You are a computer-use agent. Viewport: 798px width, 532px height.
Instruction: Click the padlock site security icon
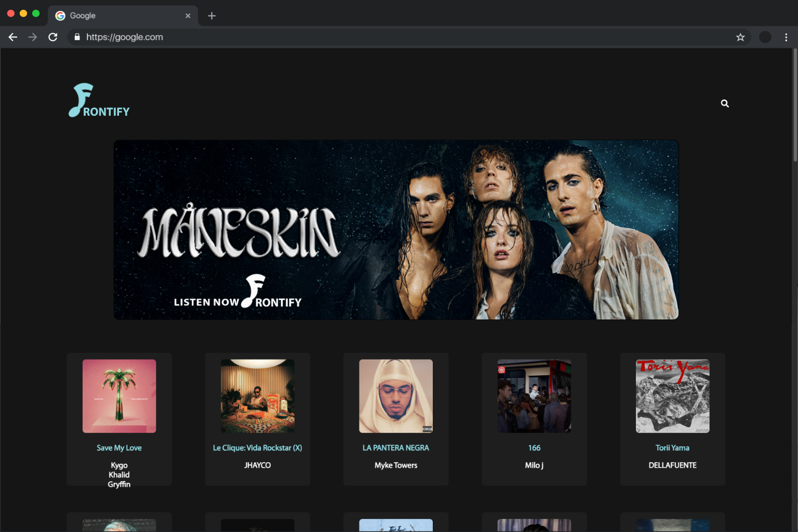pos(77,37)
